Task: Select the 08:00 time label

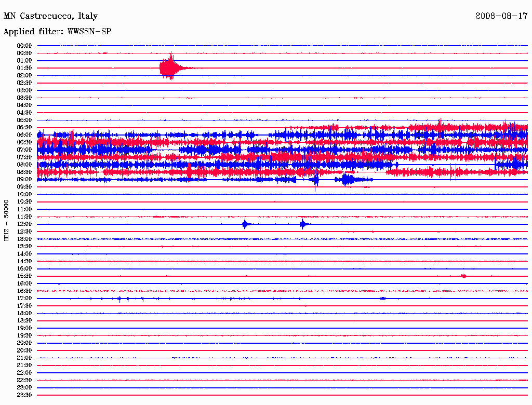Action: pyautogui.click(x=24, y=165)
